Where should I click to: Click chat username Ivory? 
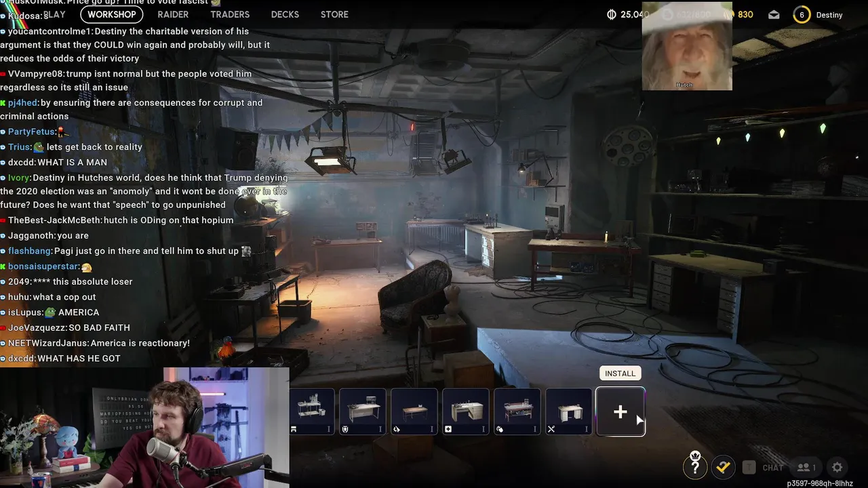coord(19,178)
